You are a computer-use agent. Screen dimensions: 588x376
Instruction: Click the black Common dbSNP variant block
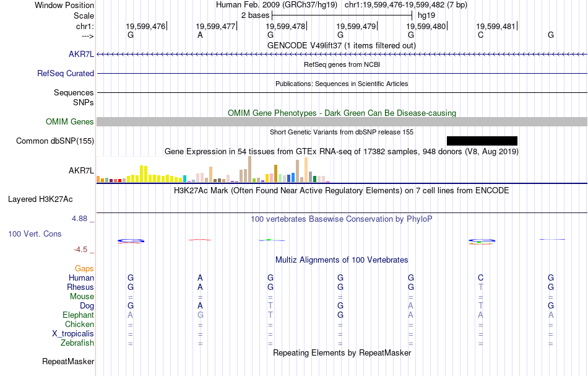coord(482,141)
